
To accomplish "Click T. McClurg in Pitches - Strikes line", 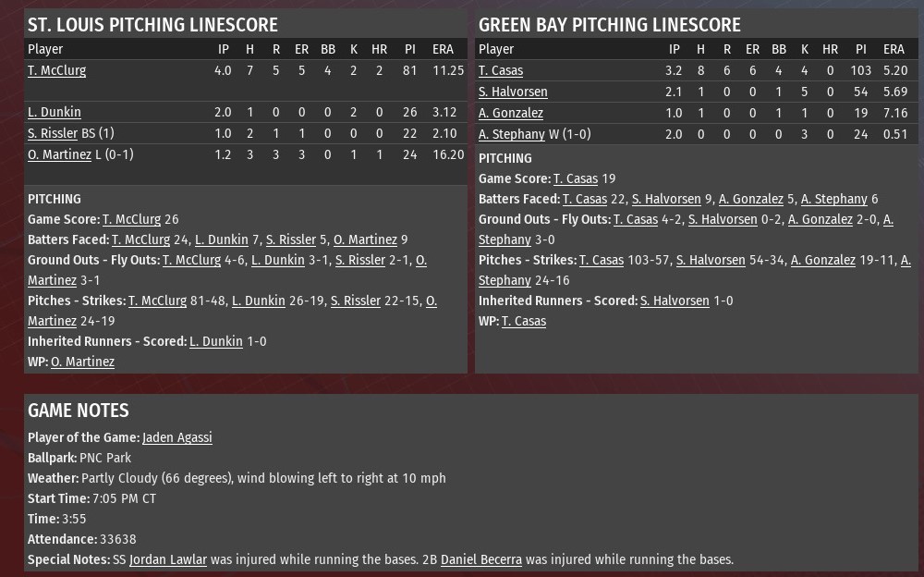I will 157,301.
